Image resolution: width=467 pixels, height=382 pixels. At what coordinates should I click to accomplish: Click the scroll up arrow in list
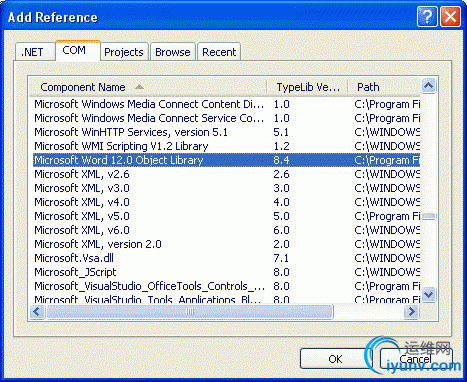click(429, 86)
